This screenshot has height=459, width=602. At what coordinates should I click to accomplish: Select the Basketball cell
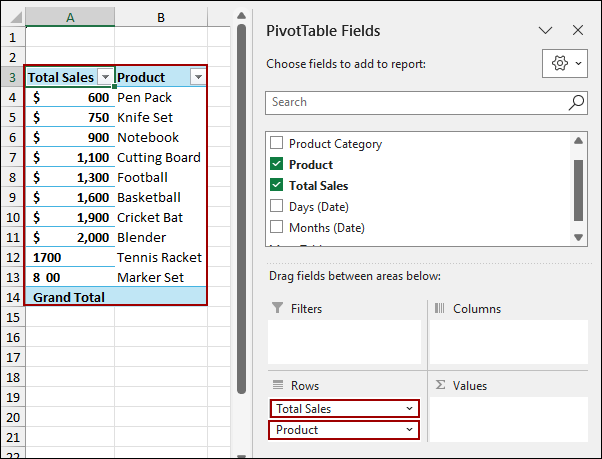pos(161,197)
